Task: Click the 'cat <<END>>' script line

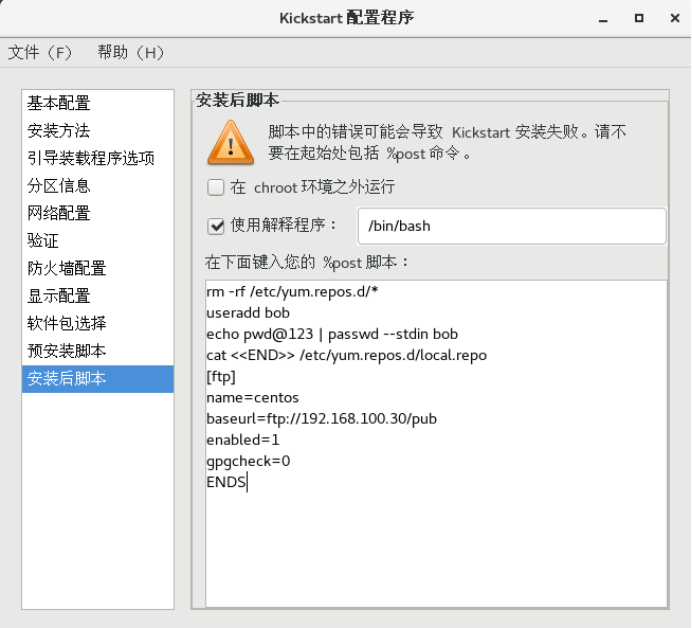Action: [x=346, y=355]
